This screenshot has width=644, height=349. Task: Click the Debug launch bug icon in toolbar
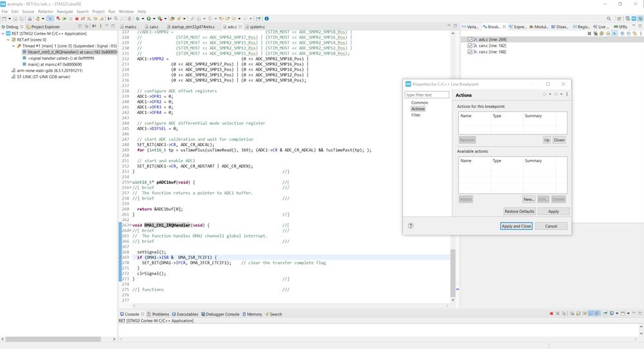(x=137, y=19)
